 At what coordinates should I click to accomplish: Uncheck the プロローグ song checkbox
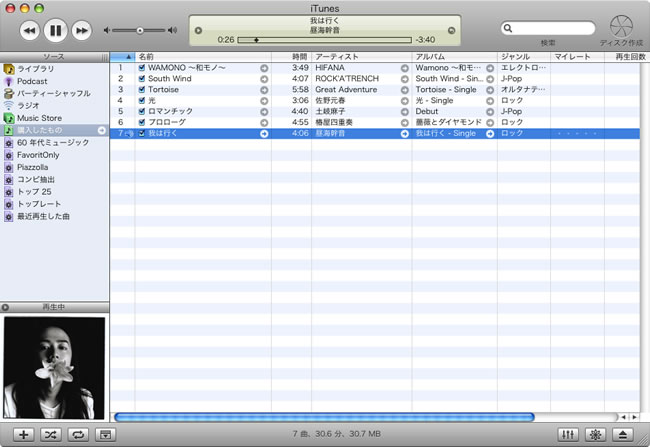pyautogui.click(x=142, y=122)
